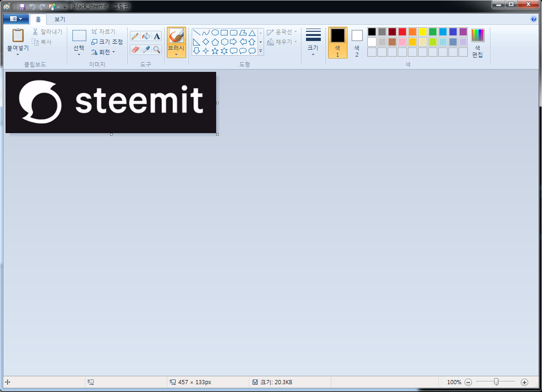Click the '크기: 20.3KB' status text
This screenshot has width=542, height=392.
click(x=276, y=382)
